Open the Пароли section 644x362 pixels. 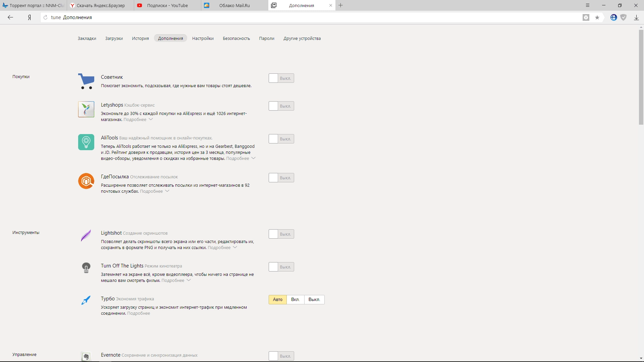tap(267, 39)
